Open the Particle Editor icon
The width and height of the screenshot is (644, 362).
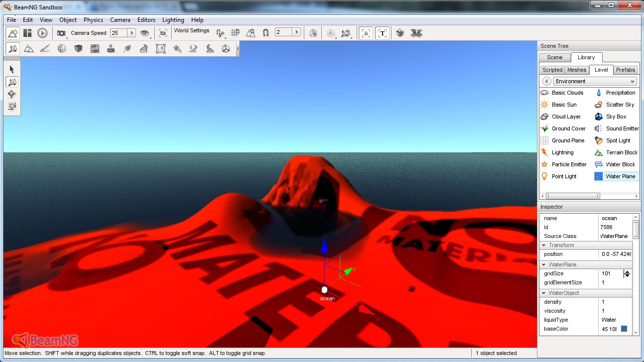pyautogui.click(x=177, y=48)
